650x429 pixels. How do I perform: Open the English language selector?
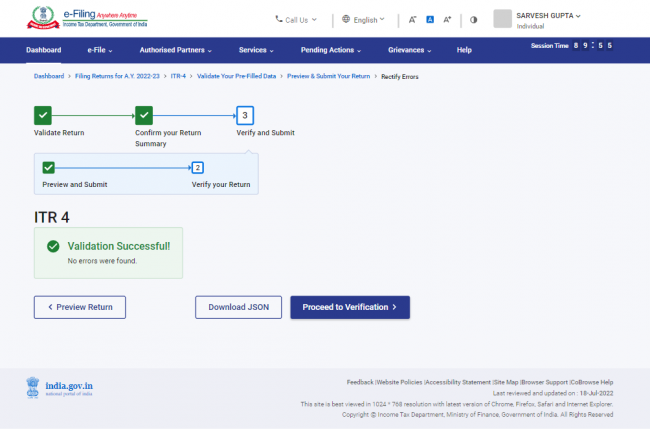click(x=363, y=19)
